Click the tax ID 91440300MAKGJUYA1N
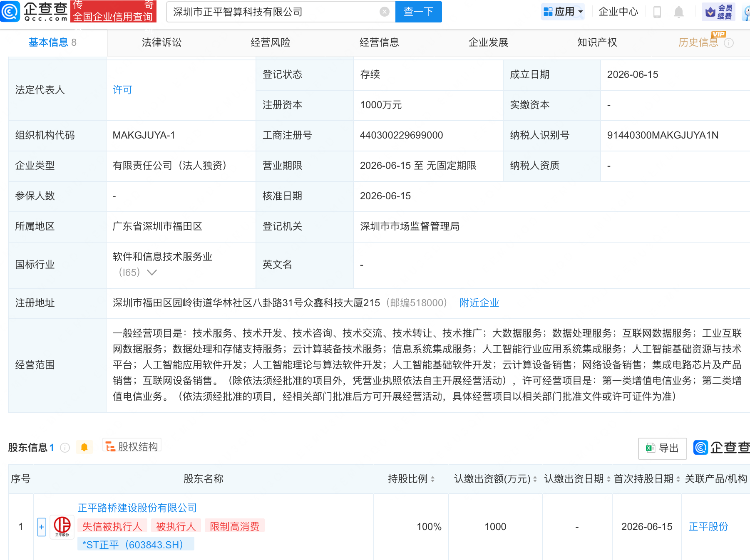This screenshot has height=560, width=750. point(663,135)
